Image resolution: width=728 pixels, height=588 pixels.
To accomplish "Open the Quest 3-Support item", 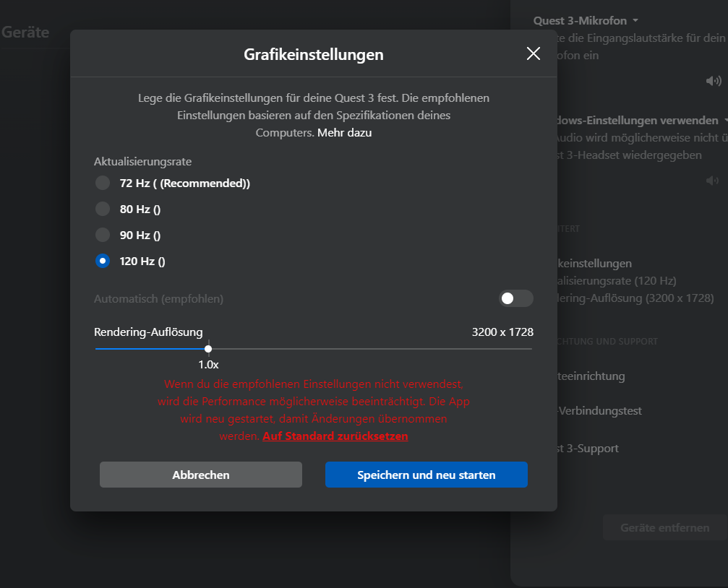I will pyautogui.click(x=588, y=449).
